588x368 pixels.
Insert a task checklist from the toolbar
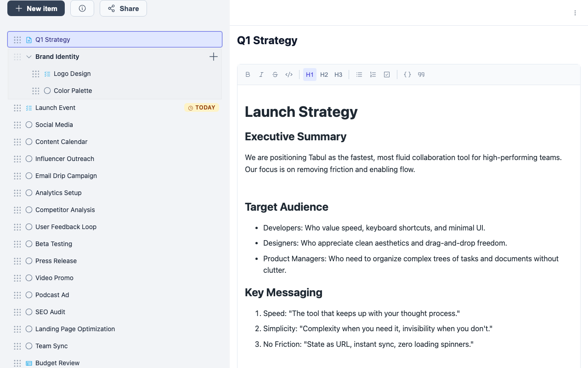pyautogui.click(x=387, y=75)
